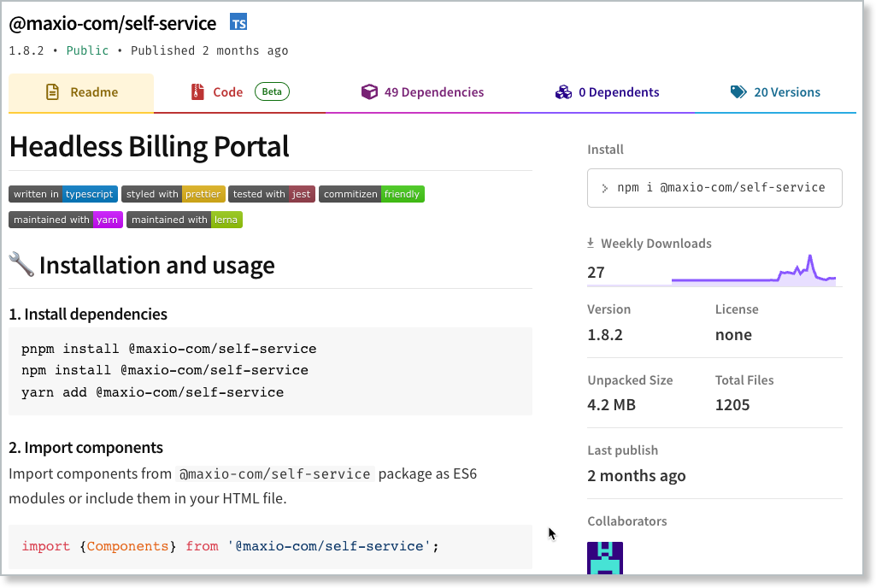This screenshot has height=588, width=876.
Task: Click the package title @maxio-com/self-service
Action: pyautogui.click(x=112, y=23)
